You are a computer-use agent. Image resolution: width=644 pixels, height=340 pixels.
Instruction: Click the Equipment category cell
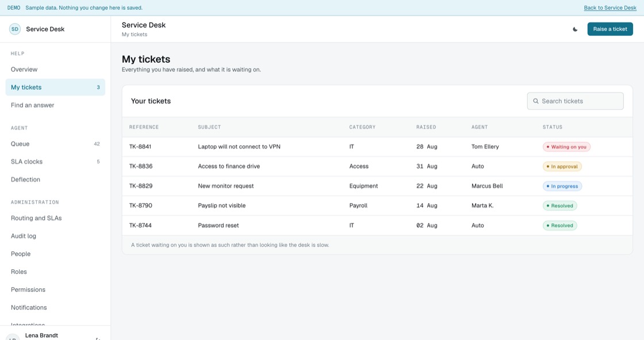pyautogui.click(x=363, y=186)
